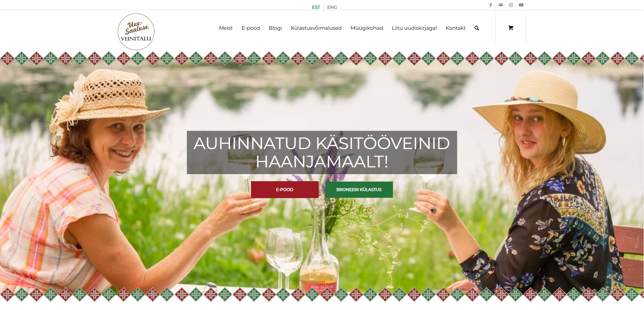644x310 pixels.
Task: Click the Auhinnatud käsitööveinid Haanjamaalt headline
Action: pos(322,152)
